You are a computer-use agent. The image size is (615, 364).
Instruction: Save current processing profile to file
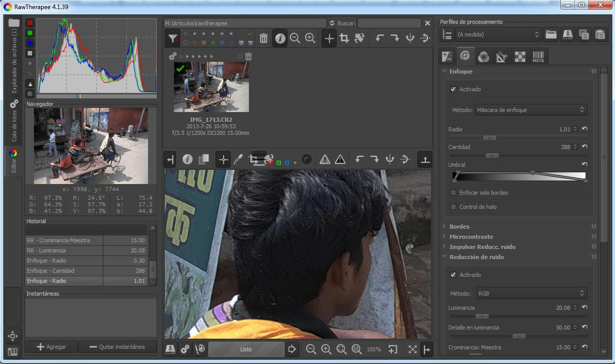(x=567, y=34)
